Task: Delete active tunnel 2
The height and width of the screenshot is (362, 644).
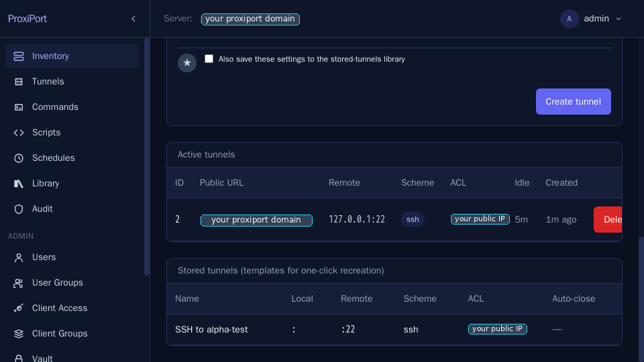Action: pos(608,220)
